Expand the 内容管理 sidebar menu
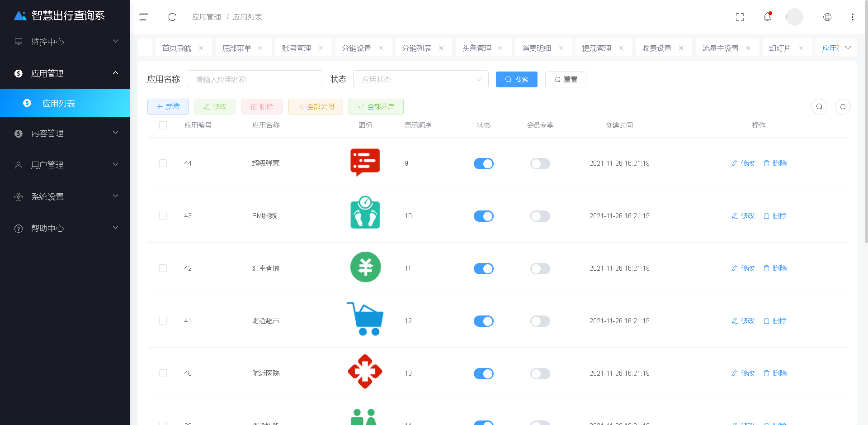868x425 pixels. tap(65, 134)
